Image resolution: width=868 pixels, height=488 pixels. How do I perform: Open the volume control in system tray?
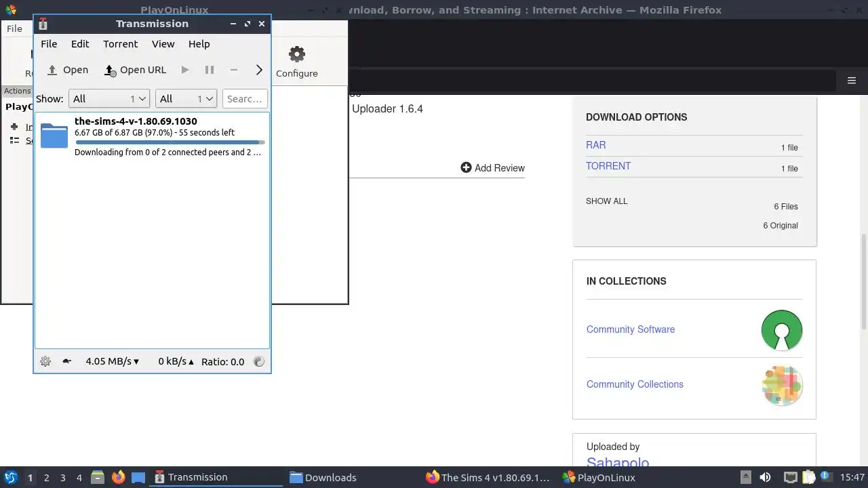coord(765,477)
